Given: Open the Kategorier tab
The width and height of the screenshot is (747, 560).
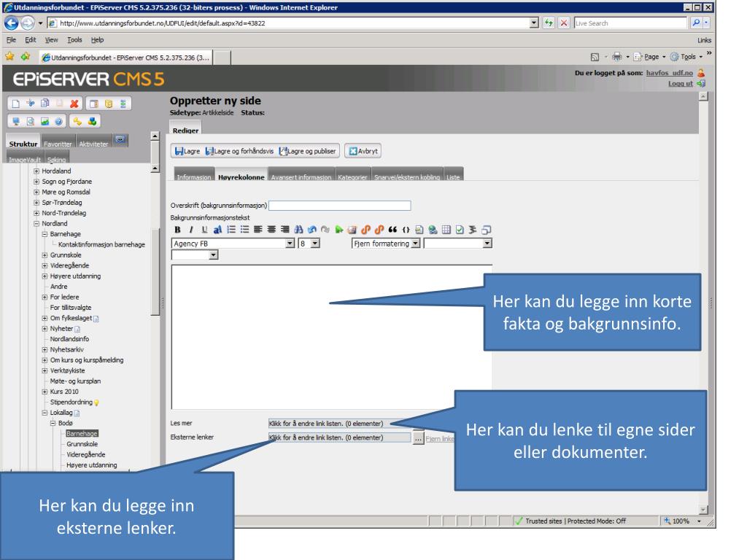Looking at the screenshot, I should pyautogui.click(x=352, y=175).
